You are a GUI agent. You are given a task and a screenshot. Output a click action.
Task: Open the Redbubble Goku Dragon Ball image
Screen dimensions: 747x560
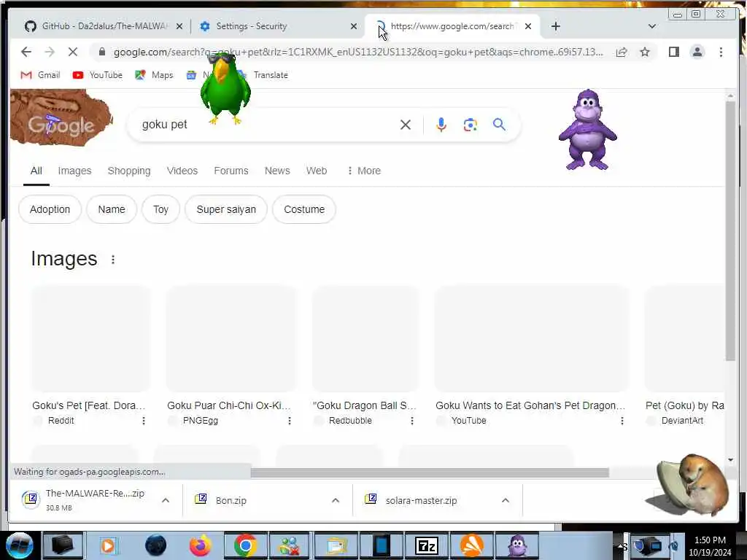[365, 338]
